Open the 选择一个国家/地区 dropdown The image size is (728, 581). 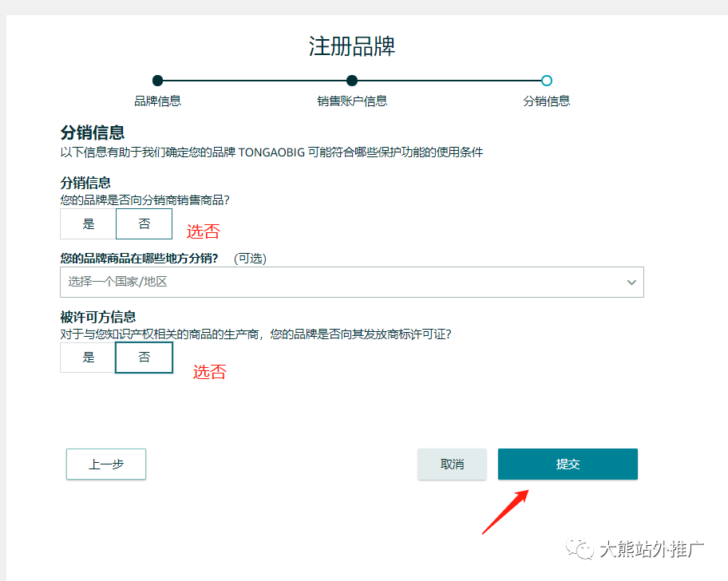coord(351,282)
